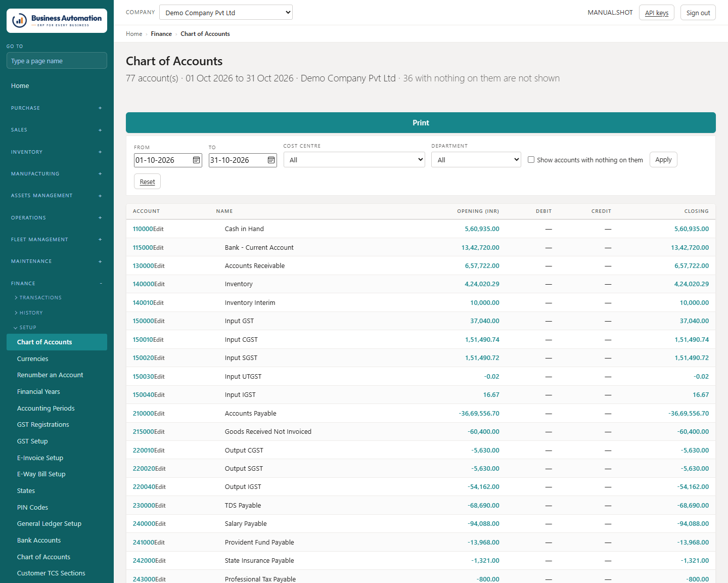Open the From date calendar picker
Viewport: 728px width, 583px height.
point(196,160)
